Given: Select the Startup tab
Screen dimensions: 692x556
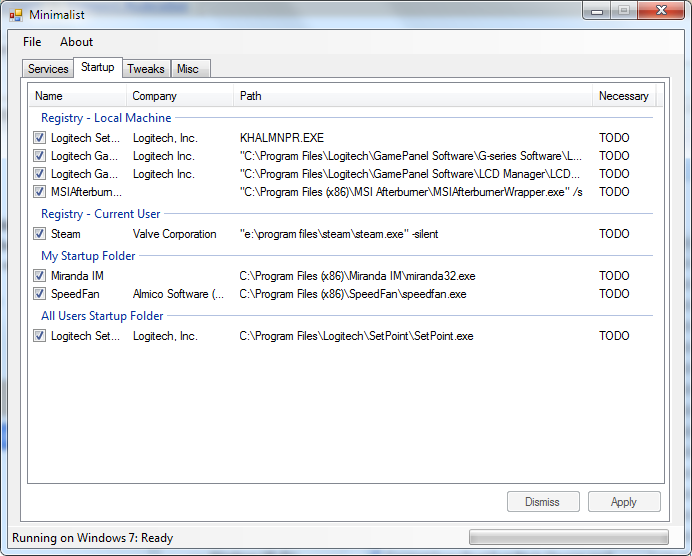Looking at the screenshot, I should click(98, 67).
